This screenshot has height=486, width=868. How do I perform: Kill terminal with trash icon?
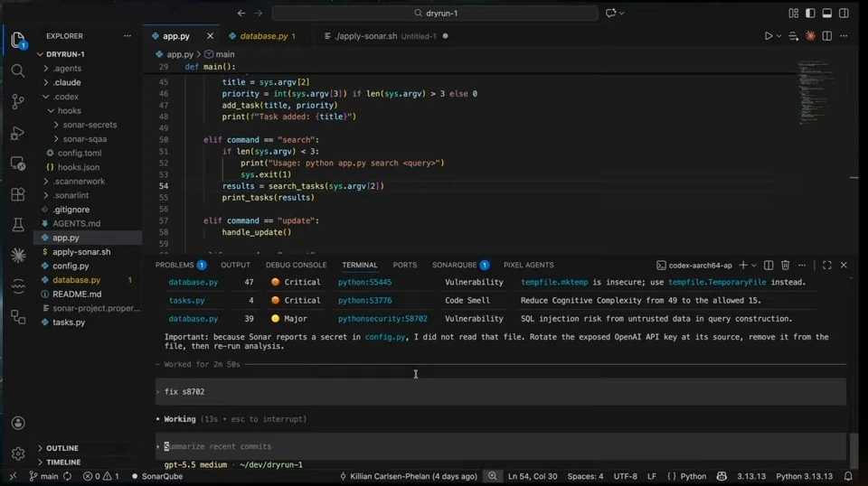785,266
